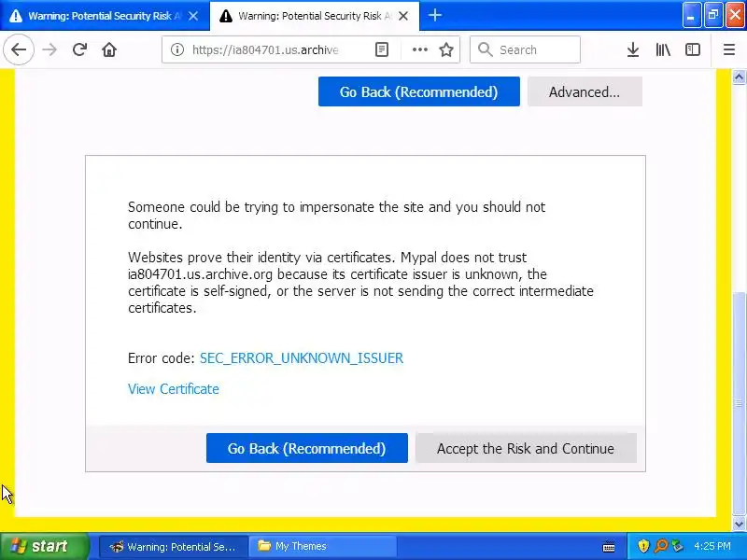Close the active warning tab

tap(403, 16)
